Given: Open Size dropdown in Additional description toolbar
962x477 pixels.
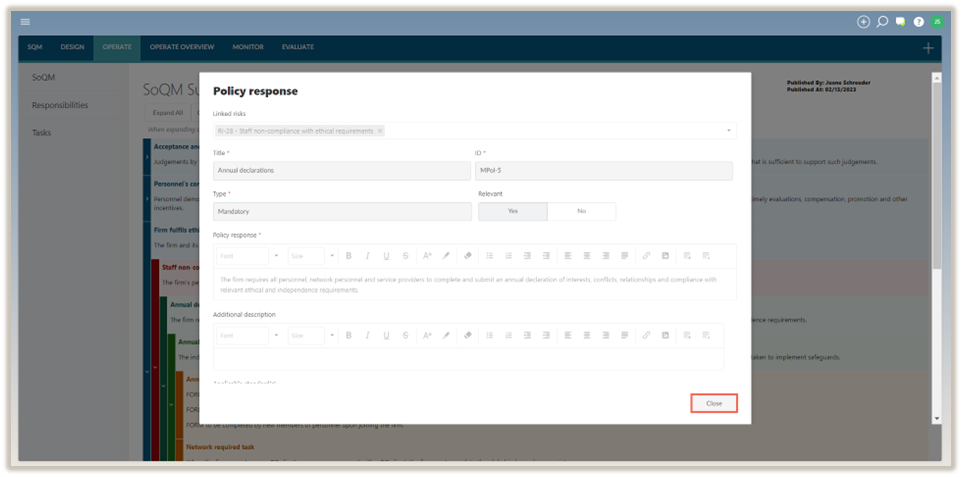Looking at the screenshot, I should coord(313,335).
